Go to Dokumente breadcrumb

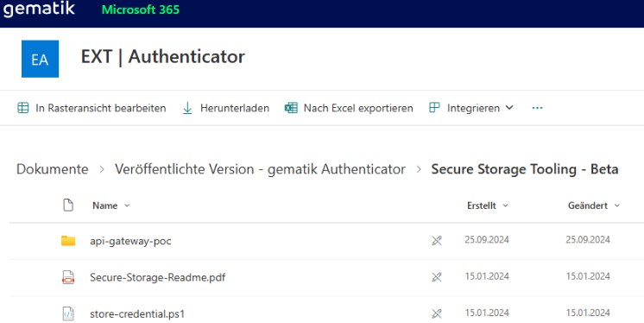pyautogui.click(x=52, y=169)
